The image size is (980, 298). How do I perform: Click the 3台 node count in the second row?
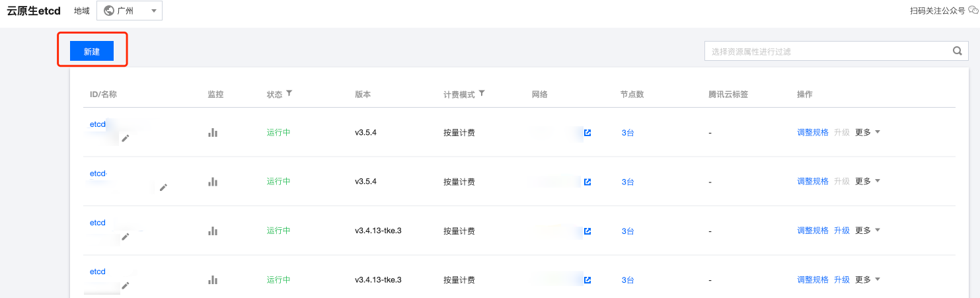(x=628, y=182)
